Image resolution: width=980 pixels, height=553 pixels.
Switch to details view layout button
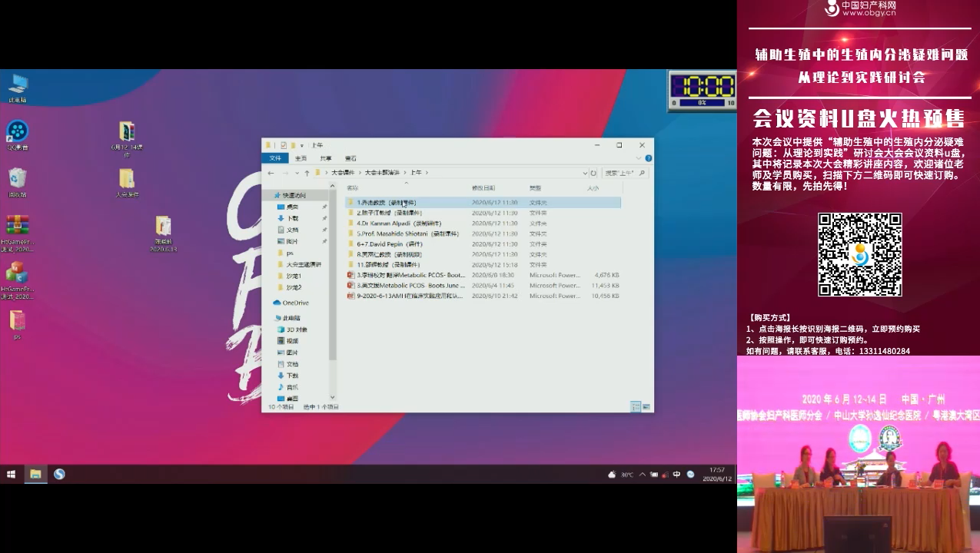pos(636,406)
